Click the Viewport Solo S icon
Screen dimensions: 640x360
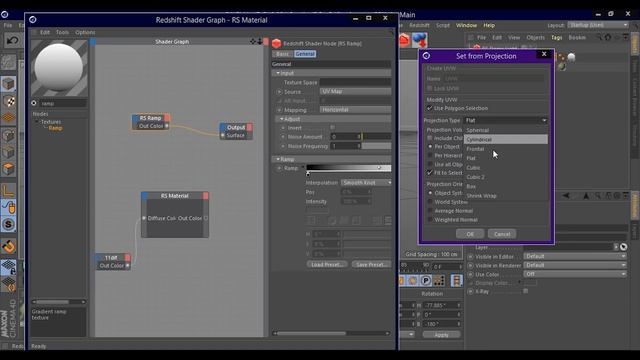point(8,224)
